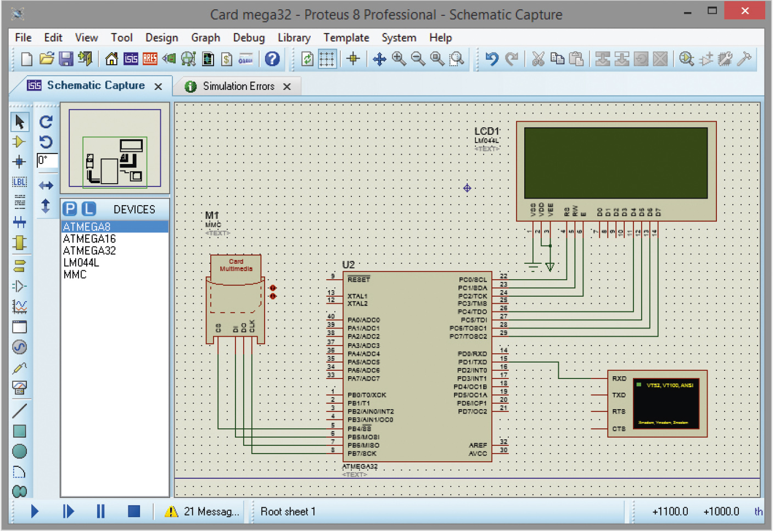The width and height of the screenshot is (774, 532).
Task: Click the vertical mirror flip icon
Action: (x=46, y=206)
